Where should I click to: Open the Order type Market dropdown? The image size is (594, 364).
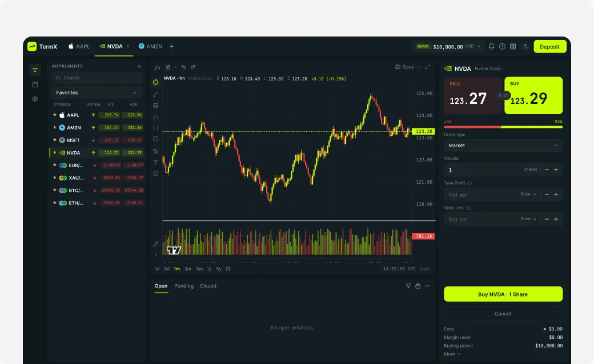point(503,145)
